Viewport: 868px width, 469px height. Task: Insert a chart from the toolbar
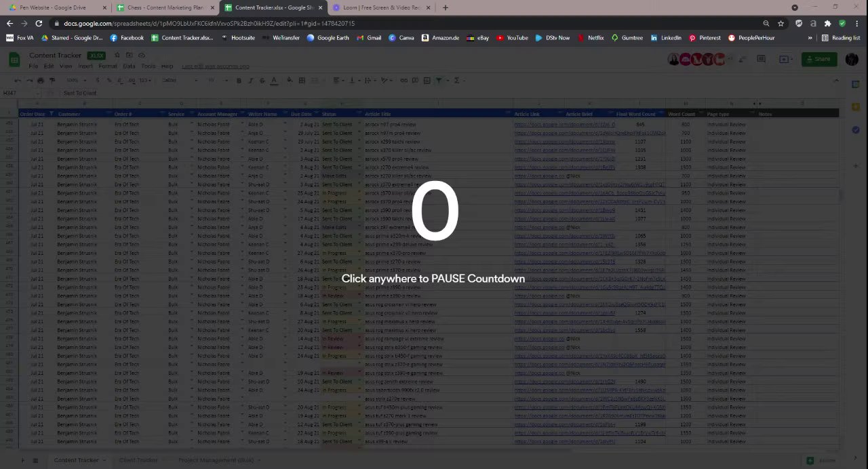pyautogui.click(x=427, y=80)
